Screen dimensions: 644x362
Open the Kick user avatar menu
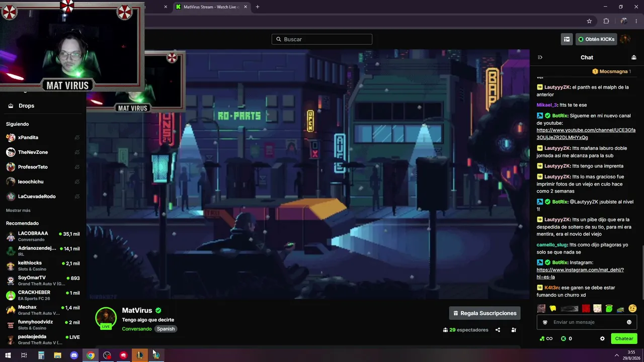[625, 39]
